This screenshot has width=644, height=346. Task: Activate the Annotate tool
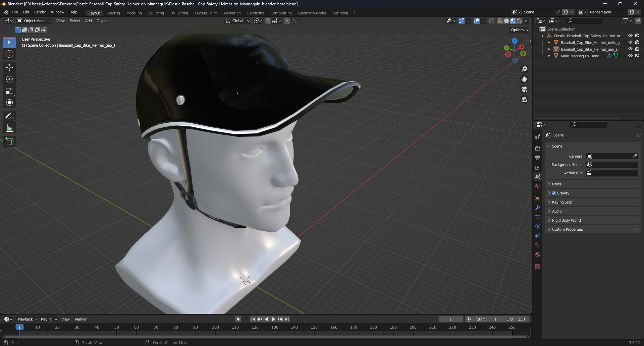pyautogui.click(x=9, y=116)
